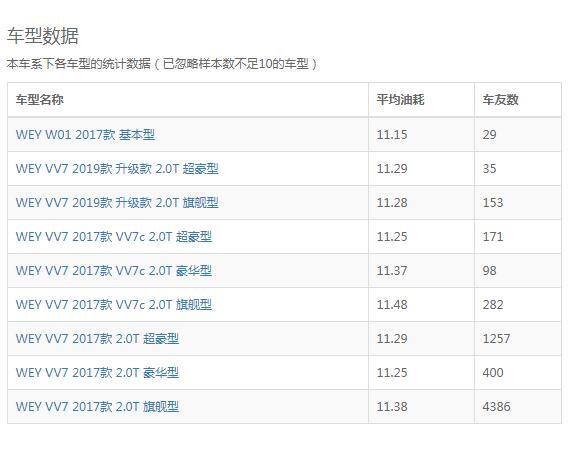Viewport: 581px width, 453px height.
Task: Open WEY VV7 2017款 VV7c 2.0T 超豪型 link
Action: 114,237
